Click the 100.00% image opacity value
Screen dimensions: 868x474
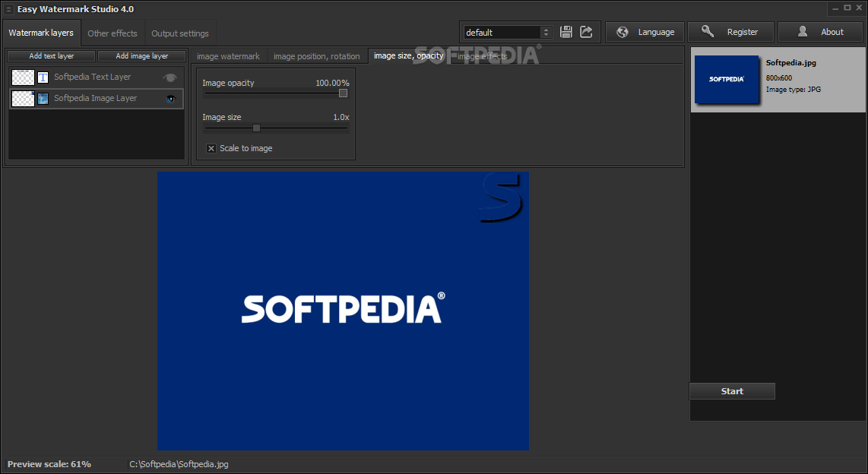click(332, 83)
